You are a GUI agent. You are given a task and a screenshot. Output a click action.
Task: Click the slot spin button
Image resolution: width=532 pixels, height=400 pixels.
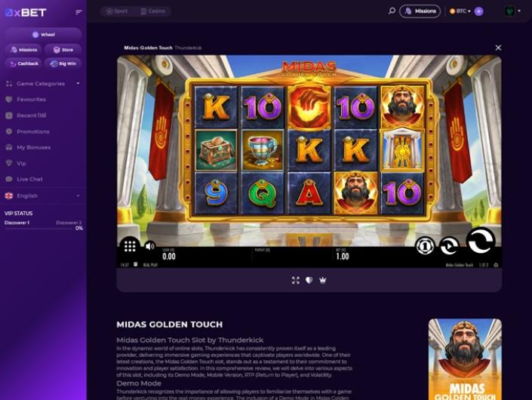(x=481, y=241)
